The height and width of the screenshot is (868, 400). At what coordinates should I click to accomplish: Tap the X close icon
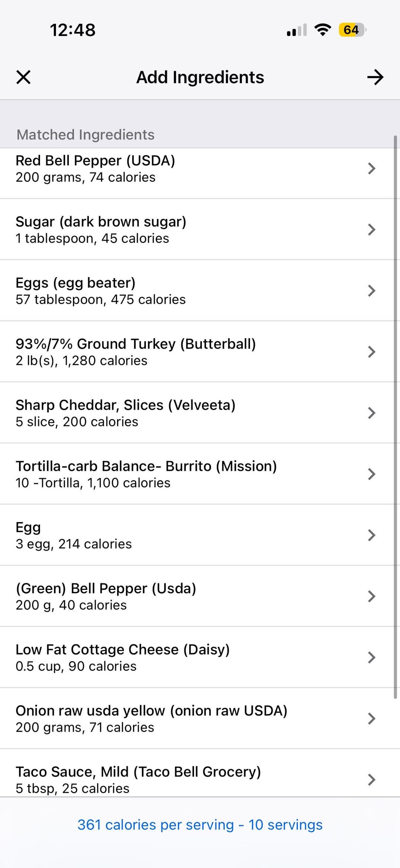tap(23, 77)
